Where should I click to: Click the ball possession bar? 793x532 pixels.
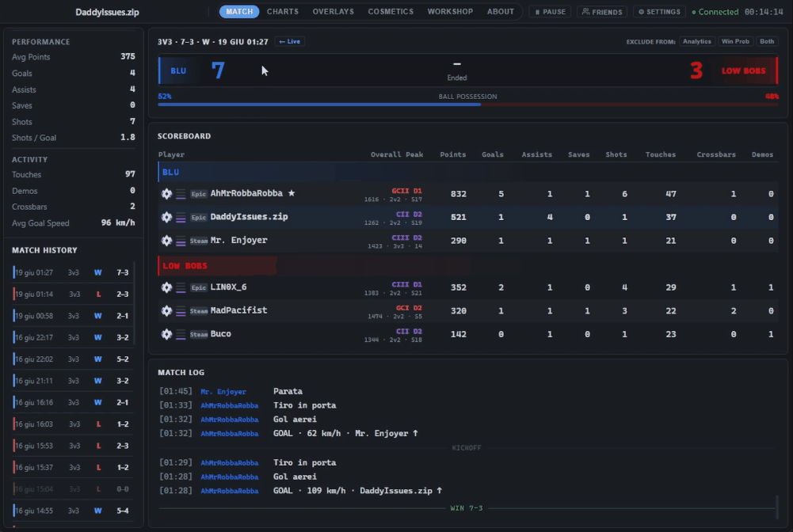click(x=468, y=104)
